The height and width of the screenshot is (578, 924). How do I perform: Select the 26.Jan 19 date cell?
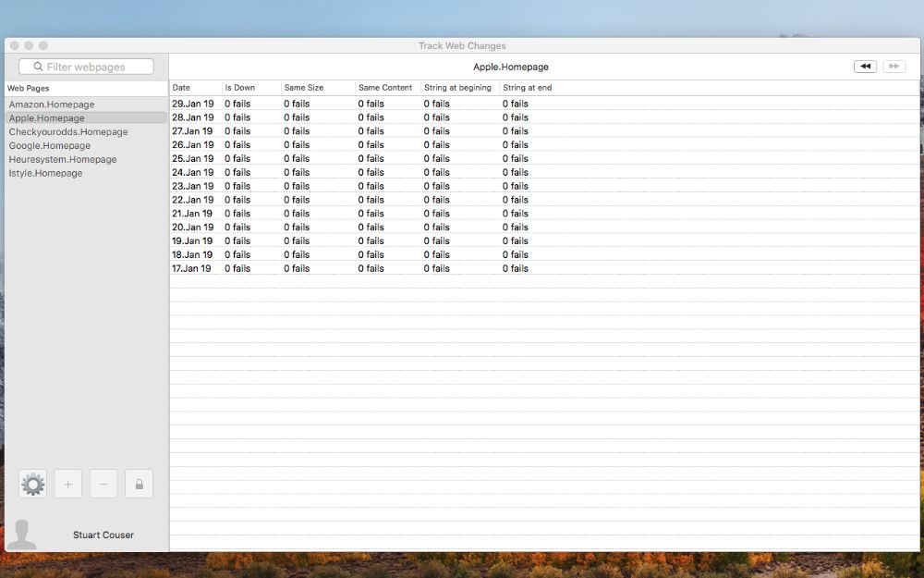pos(193,144)
